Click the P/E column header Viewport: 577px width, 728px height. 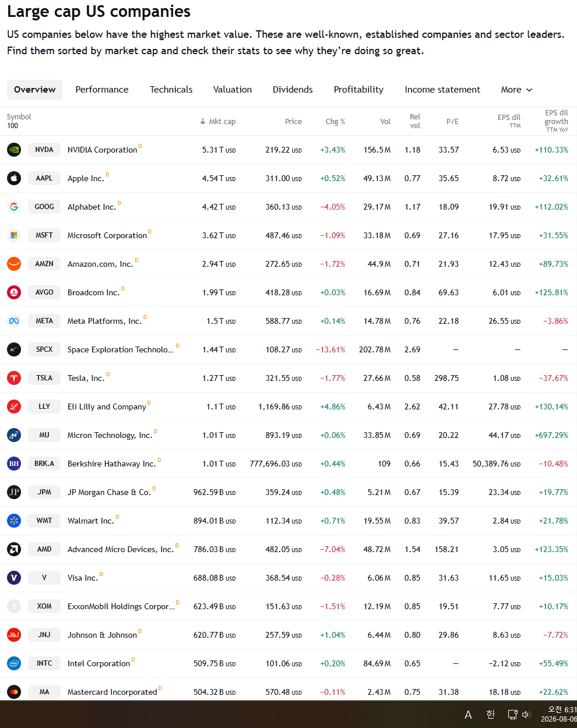coord(452,121)
